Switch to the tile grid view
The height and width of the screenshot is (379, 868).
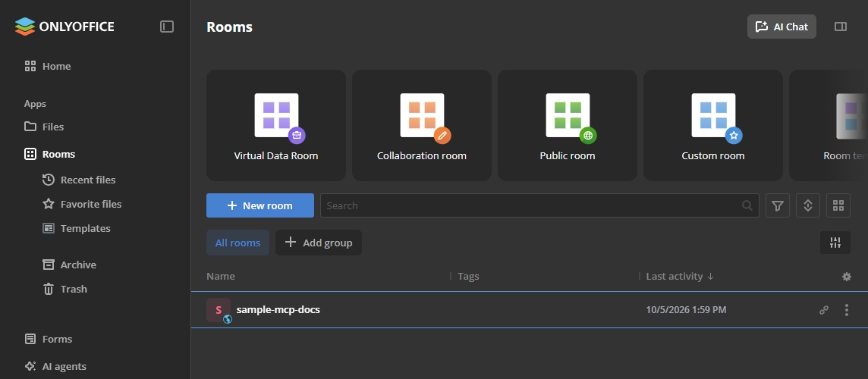click(x=838, y=205)
